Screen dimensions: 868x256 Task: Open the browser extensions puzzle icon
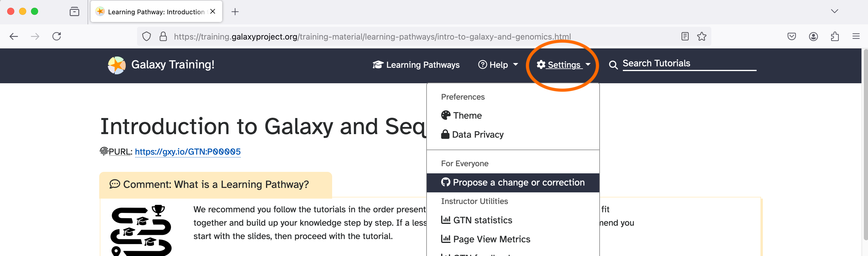pyautogui.click(x=835, y=36)
